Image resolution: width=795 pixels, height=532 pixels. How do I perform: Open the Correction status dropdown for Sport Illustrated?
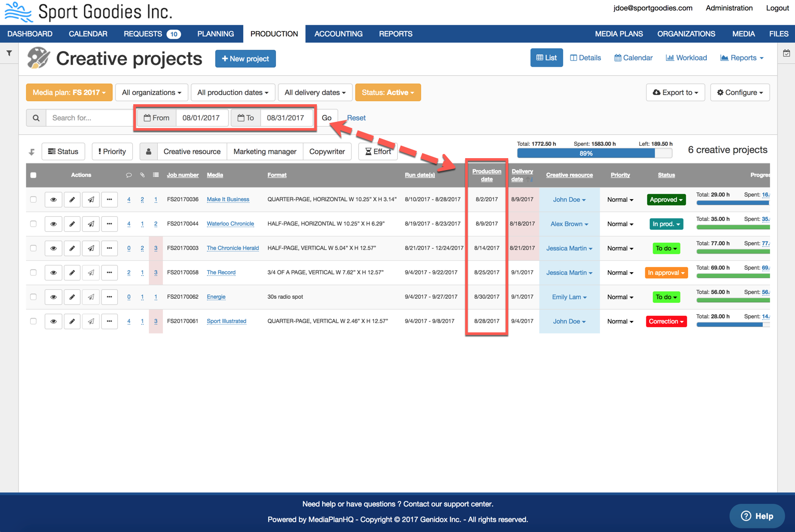coord(666,321)
